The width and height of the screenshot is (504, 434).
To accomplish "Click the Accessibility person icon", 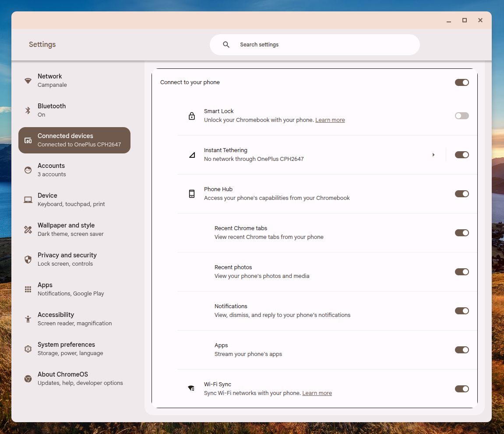I will click(x=28, y=319).
